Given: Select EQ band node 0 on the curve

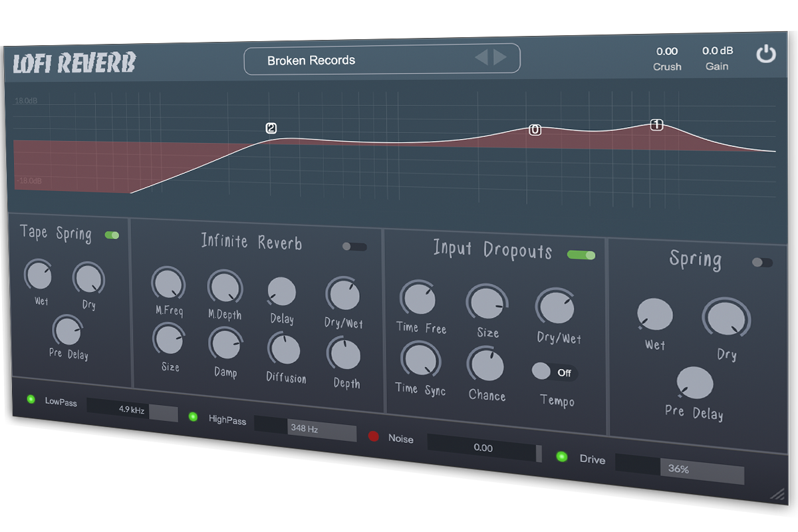Looking at the screenshot, I should (x=535, y=130).
